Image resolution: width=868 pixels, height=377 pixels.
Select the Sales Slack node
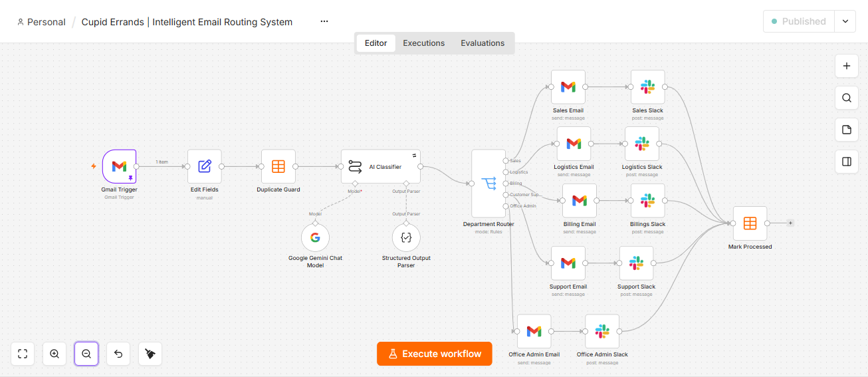point(648,87)
